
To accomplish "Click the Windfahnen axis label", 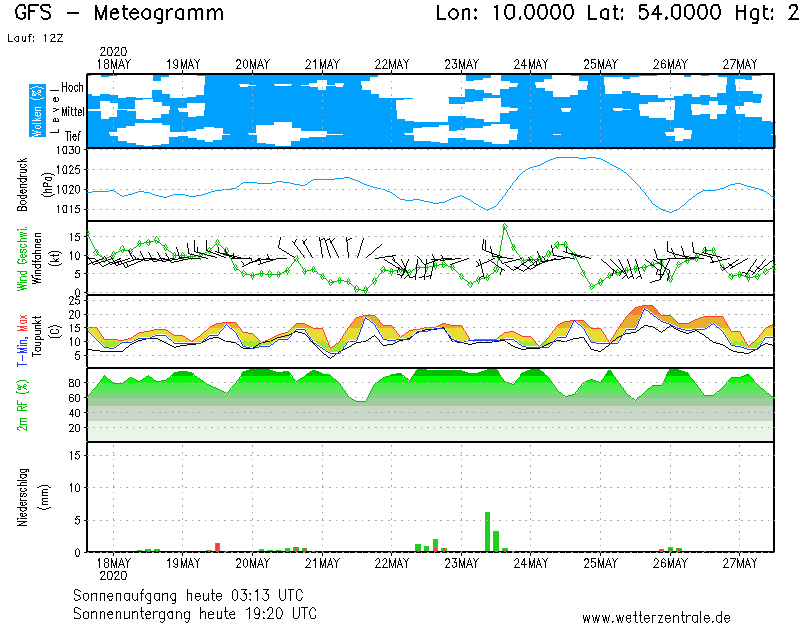I will pyautogui.click(x=39, y=258).
